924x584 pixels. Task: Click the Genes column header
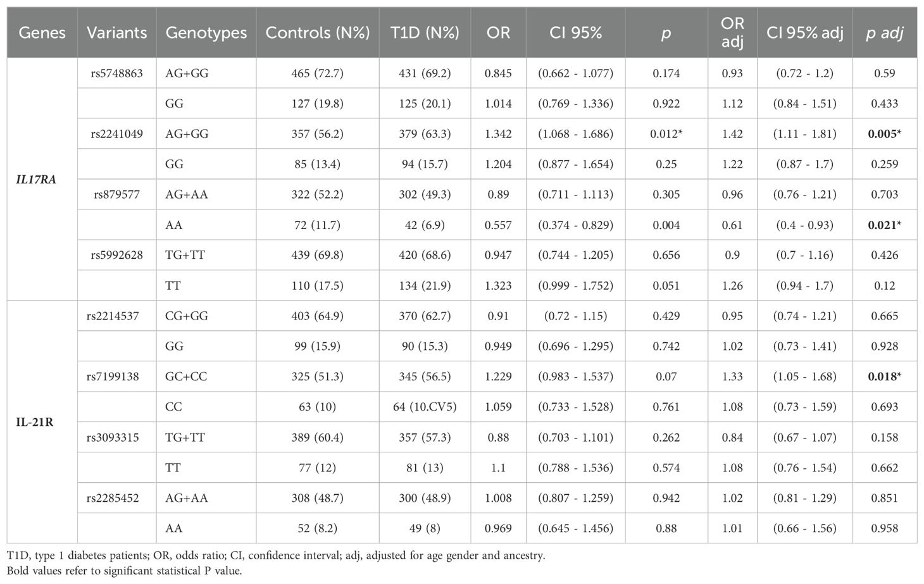coord(42,33)
